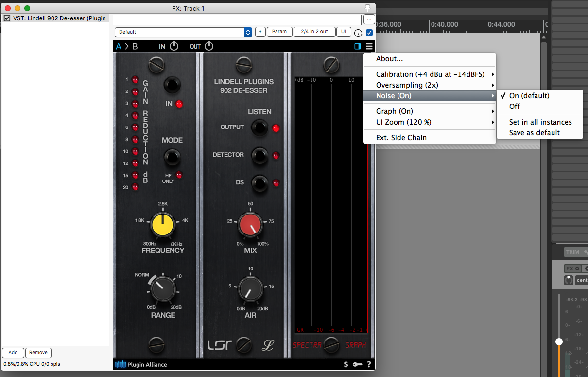Choose Save as default
The image size is (588, 377).
point(539,133)
